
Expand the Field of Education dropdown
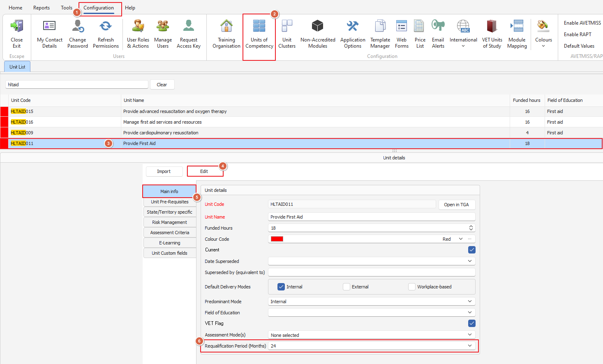tap(470, 313)
